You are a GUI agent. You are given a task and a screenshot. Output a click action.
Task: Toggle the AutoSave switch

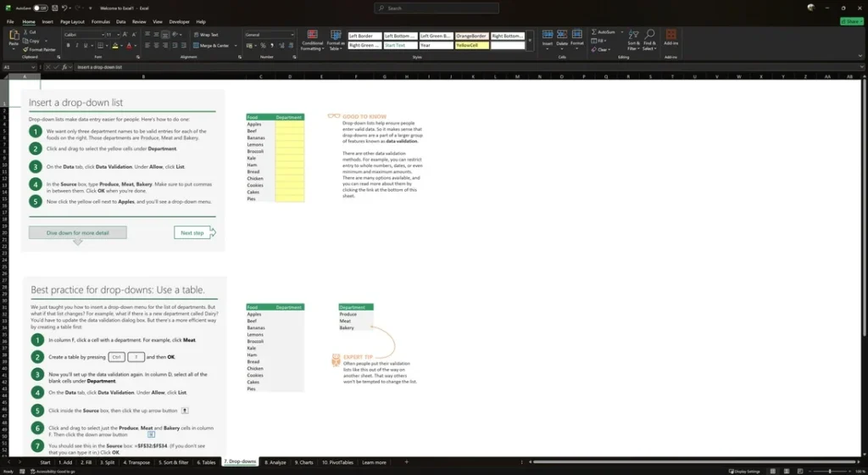40,8
